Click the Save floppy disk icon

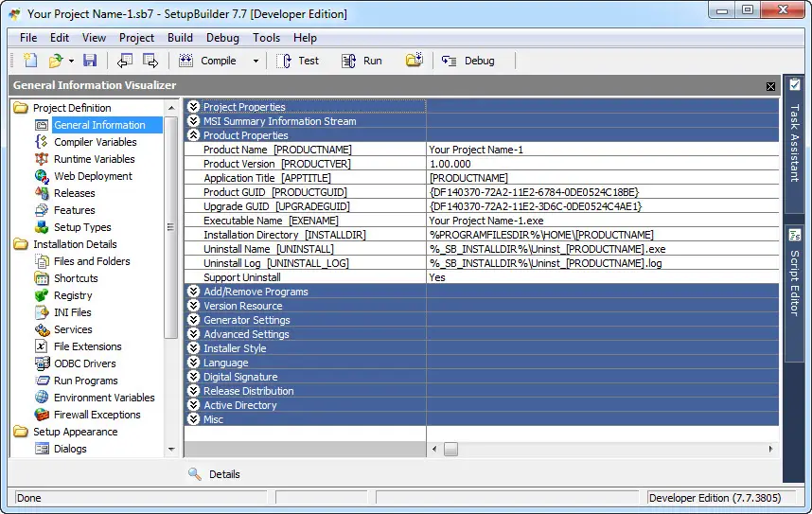pos(90,61)
